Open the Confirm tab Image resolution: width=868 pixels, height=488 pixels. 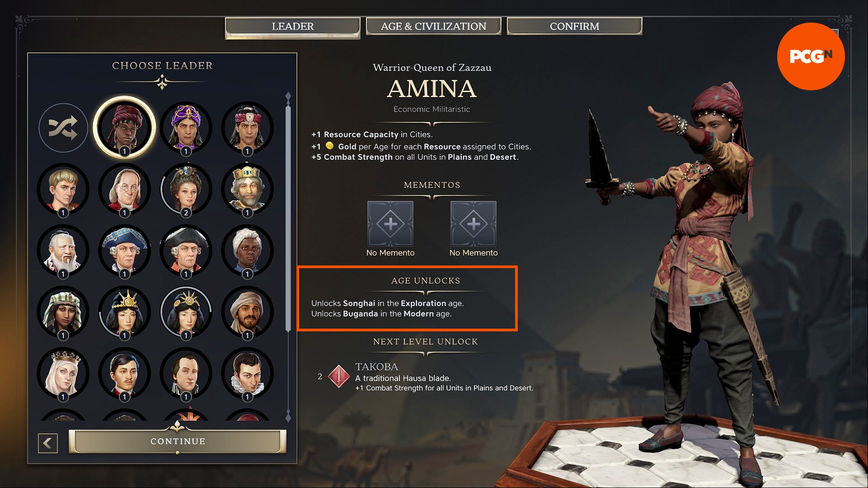tap(574, 26)
